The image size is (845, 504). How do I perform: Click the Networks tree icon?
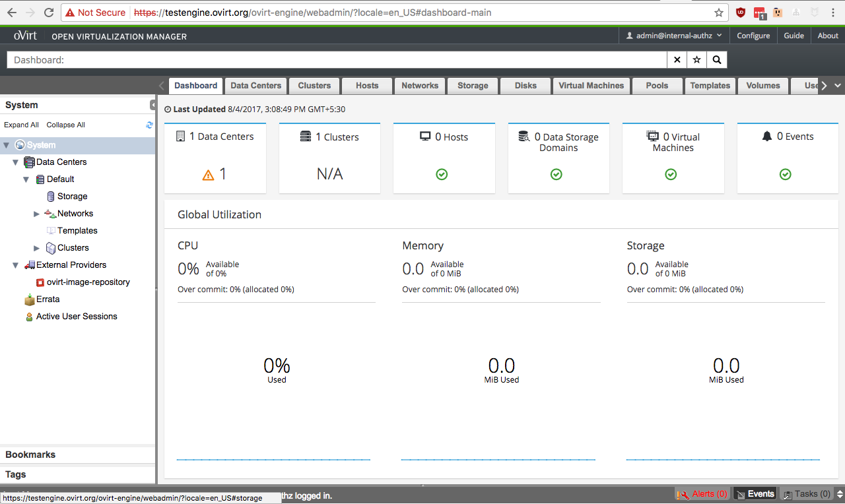tap(50, 213)
